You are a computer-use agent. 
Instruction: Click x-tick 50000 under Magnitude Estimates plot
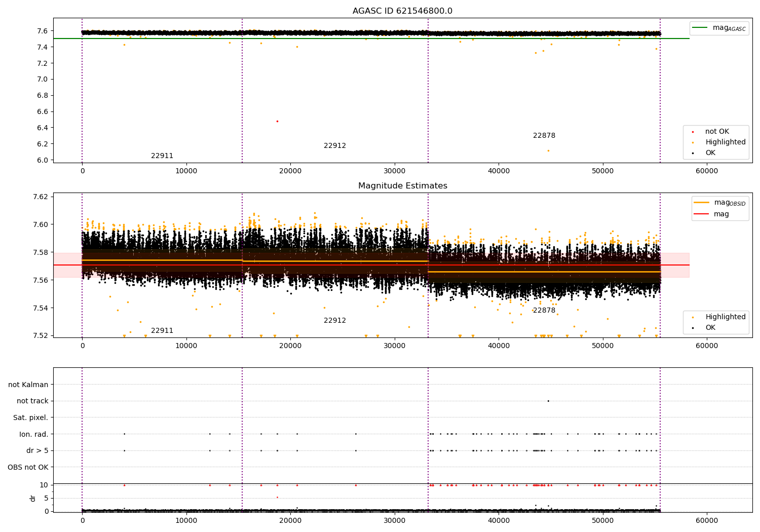click(x=603, y=346)
